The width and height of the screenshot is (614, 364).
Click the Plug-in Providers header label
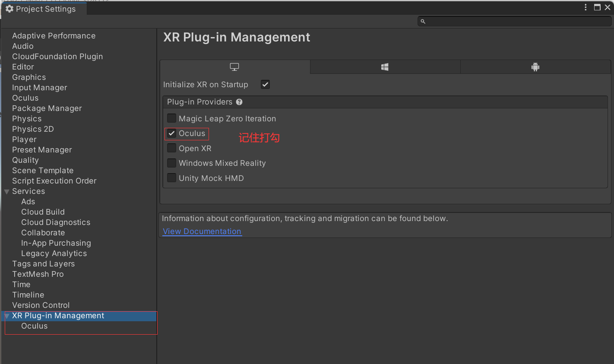point(199,102)
